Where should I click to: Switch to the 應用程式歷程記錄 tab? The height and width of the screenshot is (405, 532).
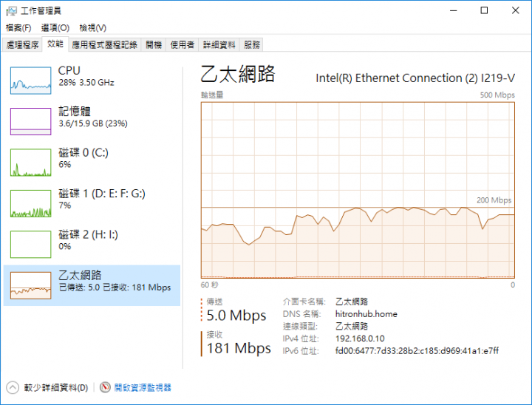coord(104,45)
